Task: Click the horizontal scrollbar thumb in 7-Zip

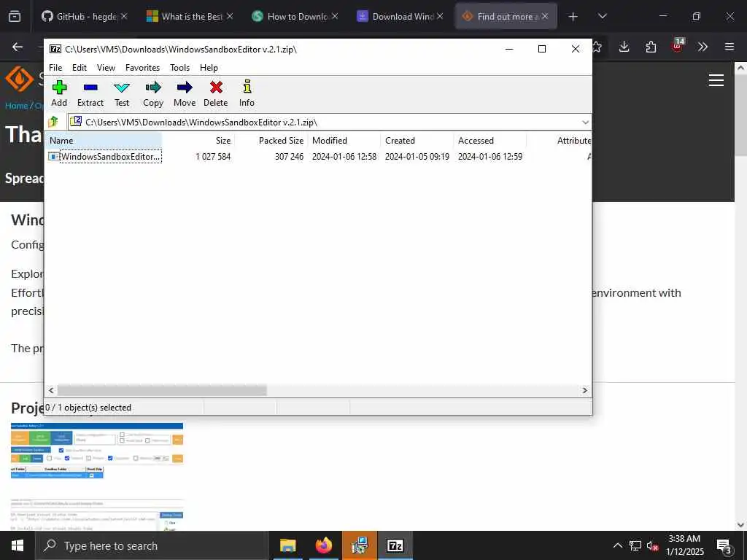Action: (162, 391)
